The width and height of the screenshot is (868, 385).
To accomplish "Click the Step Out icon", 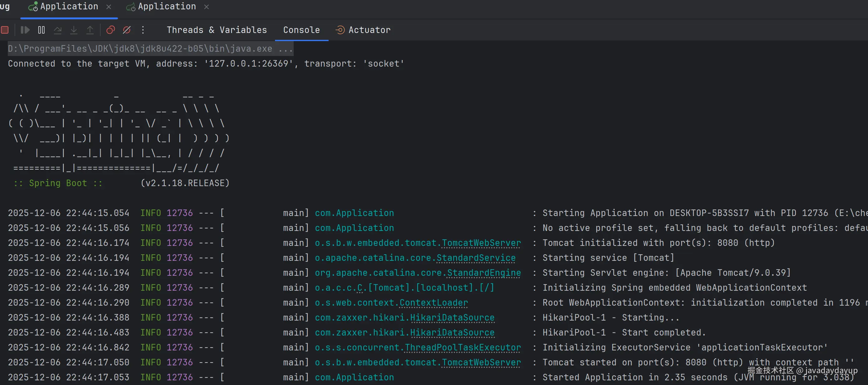I will [x=90, y=30].
